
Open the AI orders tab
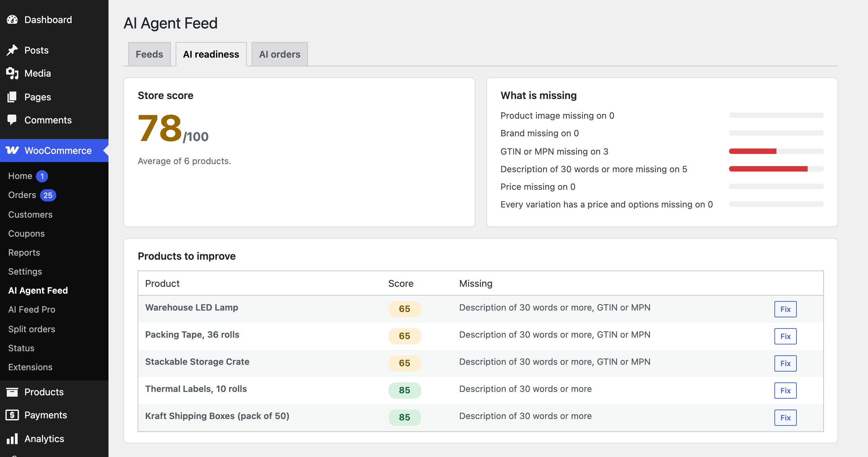279,54
